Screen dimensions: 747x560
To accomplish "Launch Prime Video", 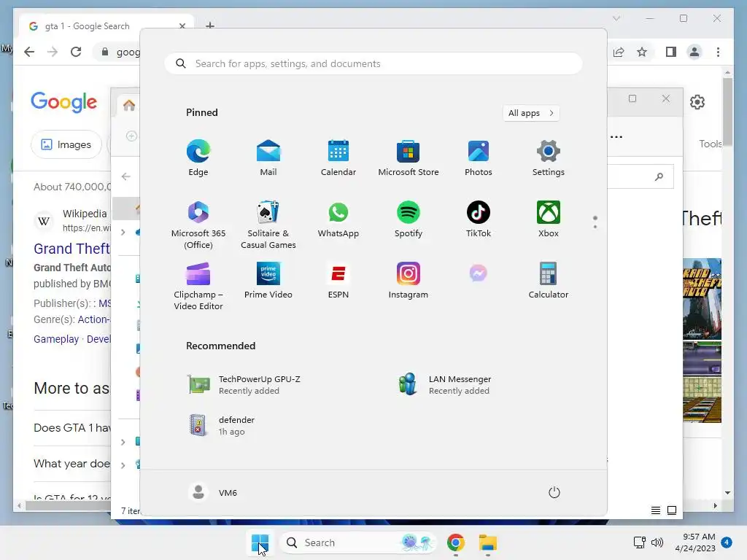I will click(x=268, y=281).
